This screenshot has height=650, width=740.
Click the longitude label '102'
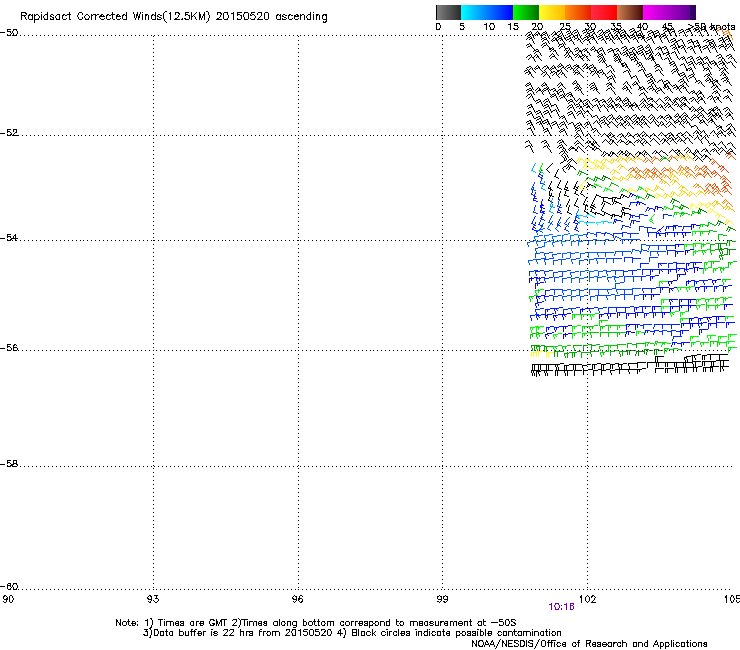pos(587,599)
